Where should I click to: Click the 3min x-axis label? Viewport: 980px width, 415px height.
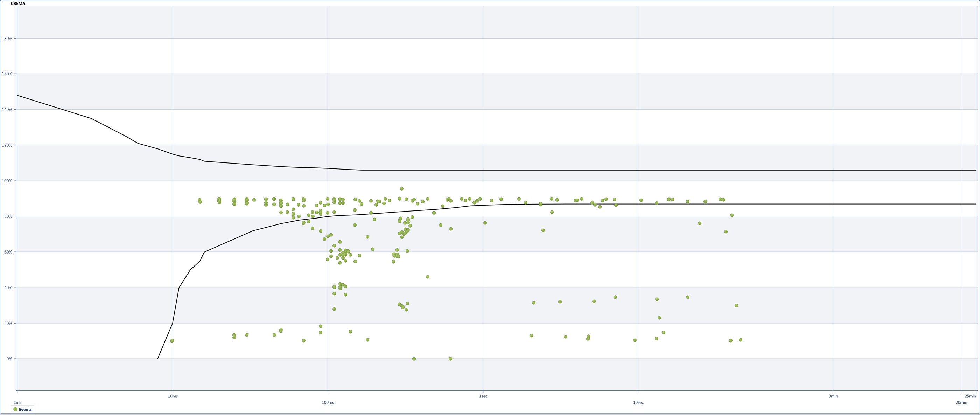pos(833,396)
